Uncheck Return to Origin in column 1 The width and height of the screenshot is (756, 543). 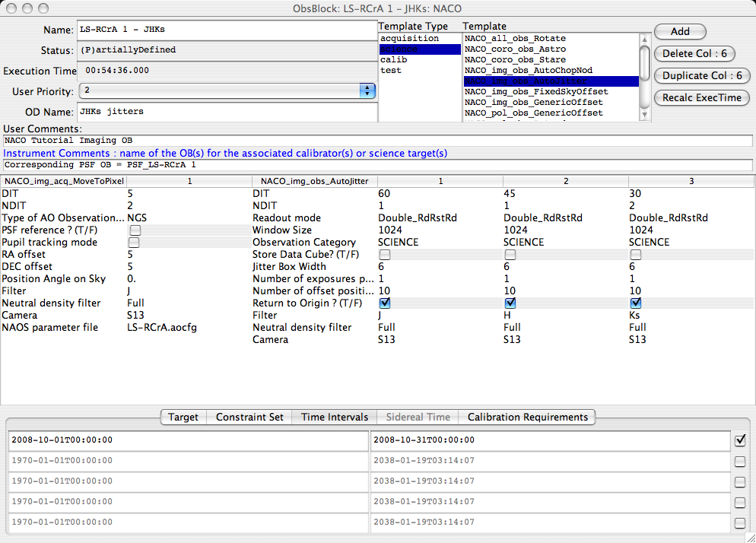(385, 303)
